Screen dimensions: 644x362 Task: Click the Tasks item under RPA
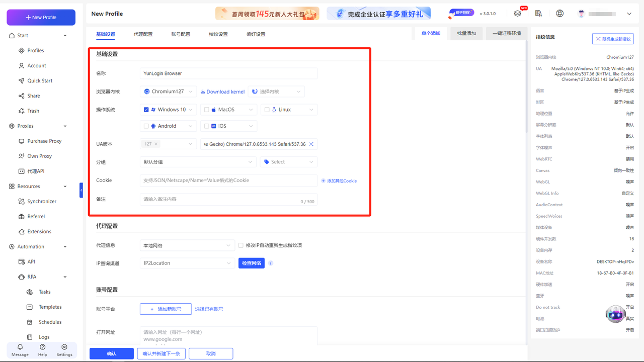(44, 292)
